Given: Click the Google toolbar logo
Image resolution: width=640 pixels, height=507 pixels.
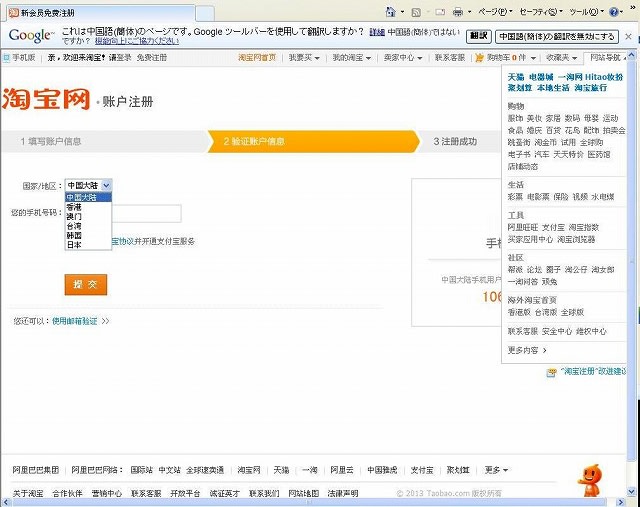Looking at the screenshot, I should [x=30, y=36].
